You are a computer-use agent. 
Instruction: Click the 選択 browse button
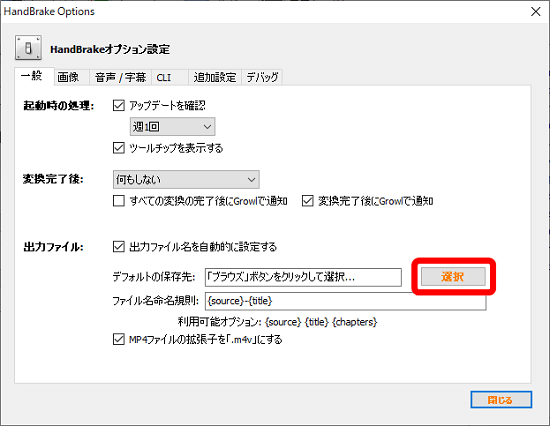(x=453, y=277)
